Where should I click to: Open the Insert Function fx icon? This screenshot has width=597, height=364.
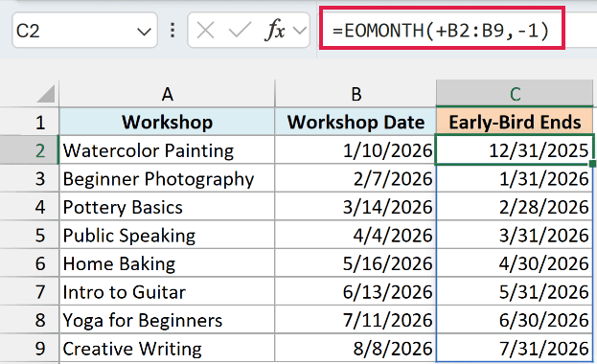coord(274,30)
